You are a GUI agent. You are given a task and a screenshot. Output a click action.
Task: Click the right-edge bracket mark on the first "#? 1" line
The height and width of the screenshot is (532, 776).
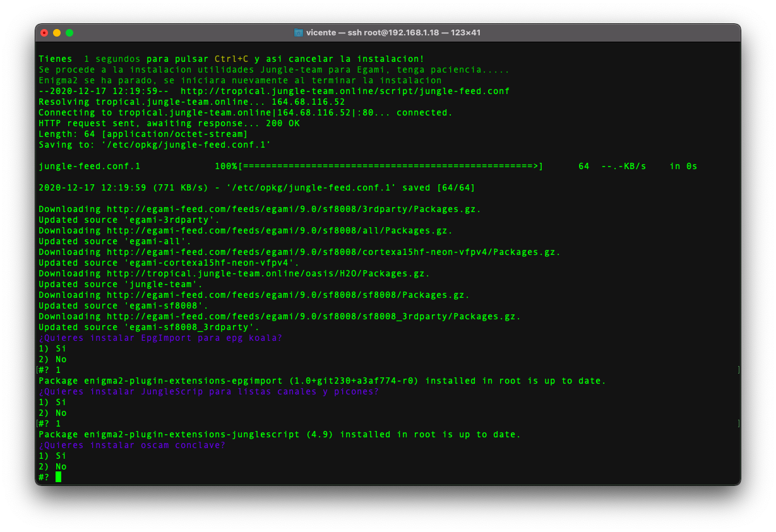(x=738, y=370)
